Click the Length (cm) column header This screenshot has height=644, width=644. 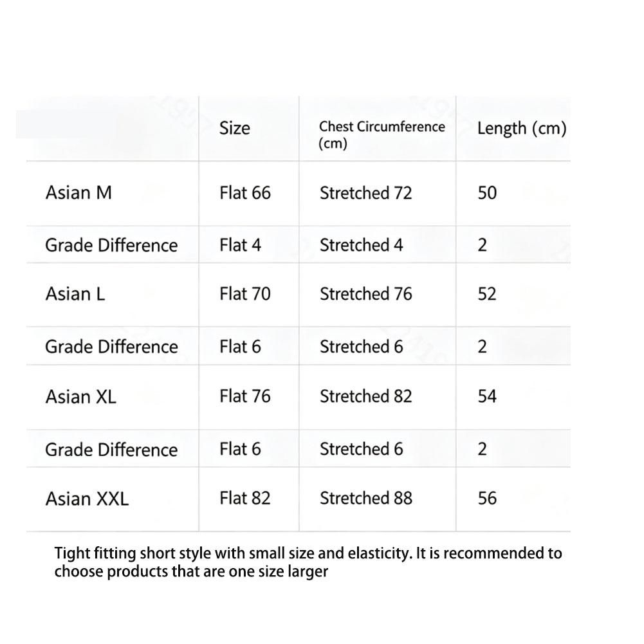coord(522,128)
